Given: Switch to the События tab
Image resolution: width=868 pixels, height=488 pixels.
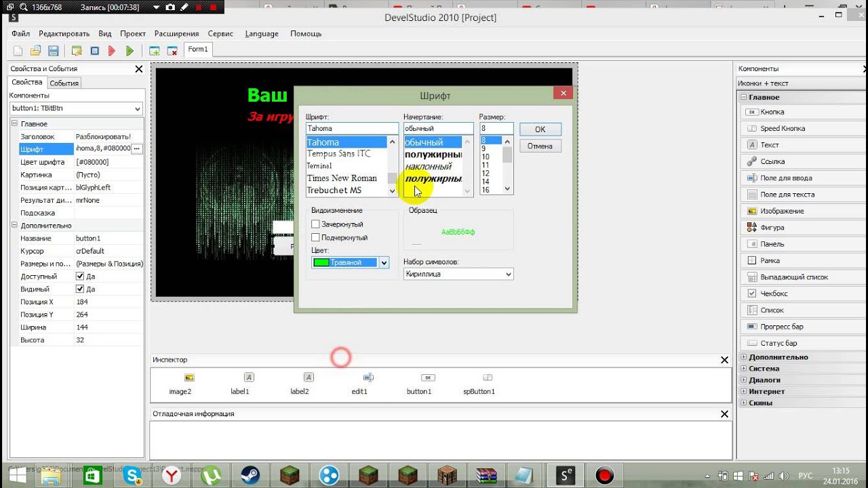Looking at the screenshot, I should click(64, 83).
